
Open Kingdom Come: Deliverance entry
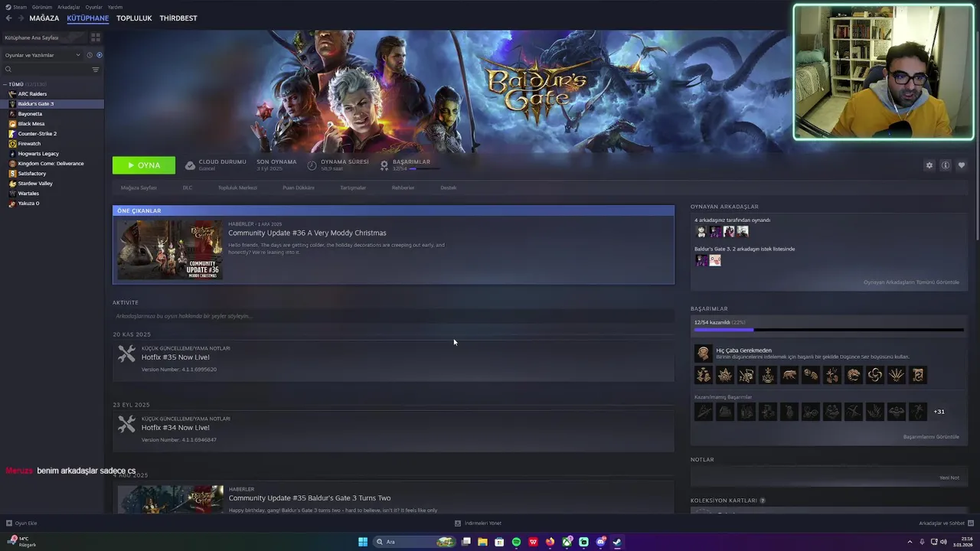(52, 163)
